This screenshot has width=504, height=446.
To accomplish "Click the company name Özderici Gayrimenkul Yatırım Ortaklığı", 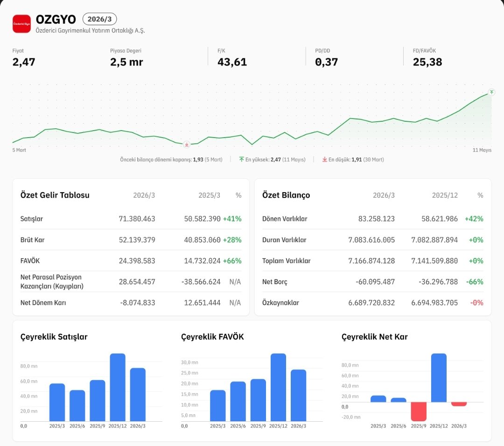I will [x=91, y=30].
